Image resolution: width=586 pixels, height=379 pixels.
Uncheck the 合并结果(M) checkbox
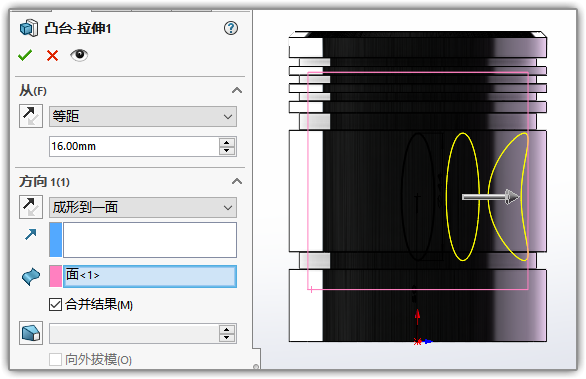coord(55,305)
